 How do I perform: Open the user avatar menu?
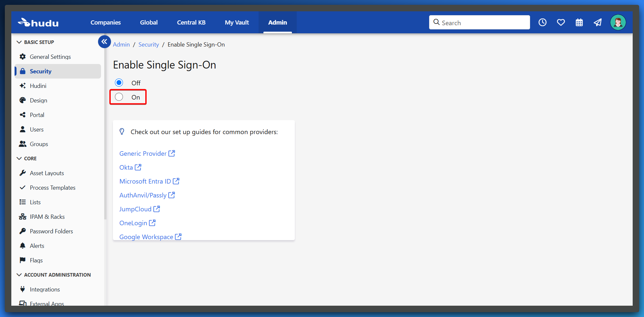point(618,22)
